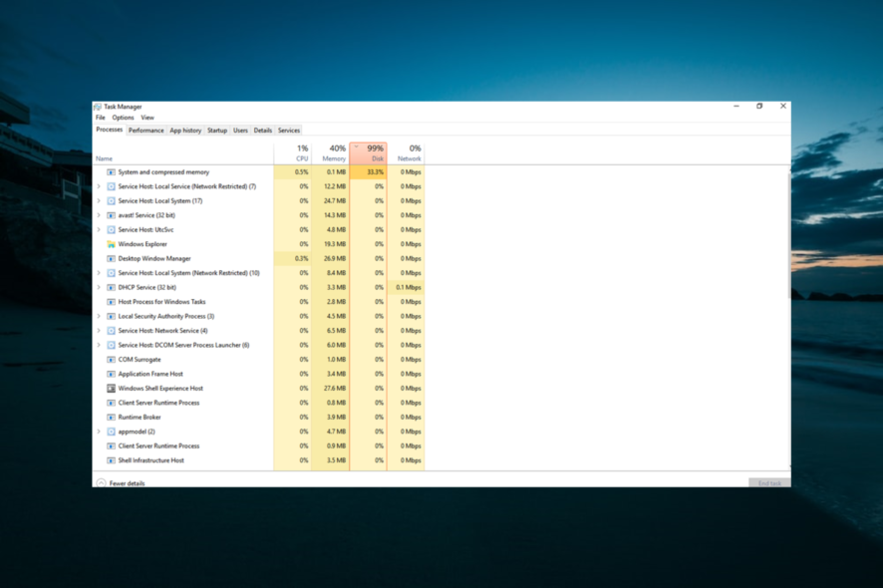The height and width of the screenshot is (588, 883).
Task: Switch to the Performance tab
Action: (x=146, y=131)
